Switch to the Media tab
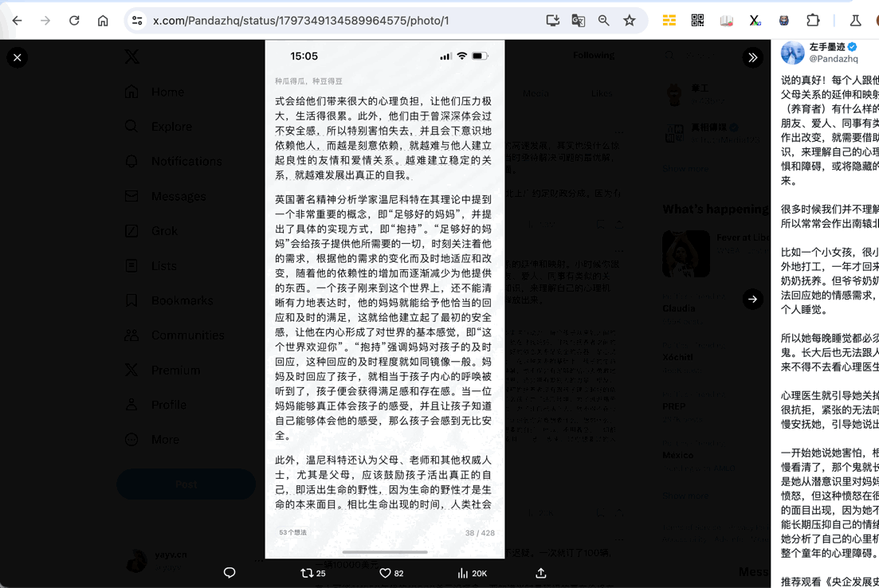 pos(536,93)
